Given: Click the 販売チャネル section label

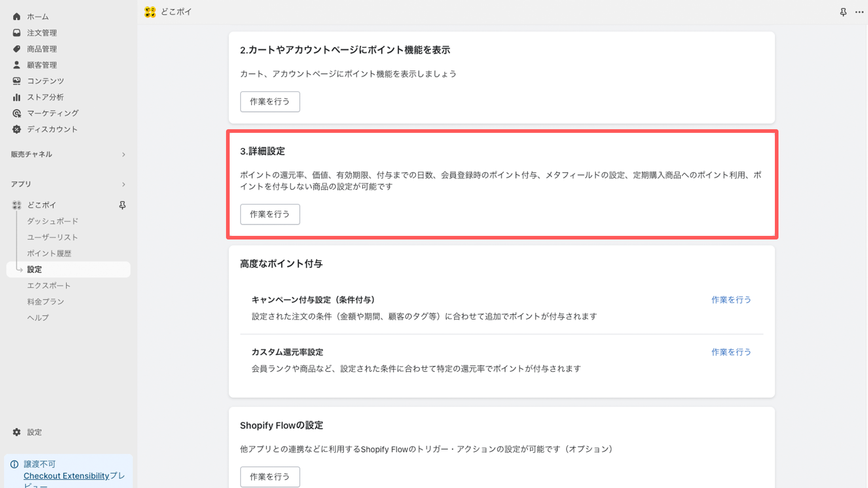Looking at the screenshot, I should pos(32,155).
